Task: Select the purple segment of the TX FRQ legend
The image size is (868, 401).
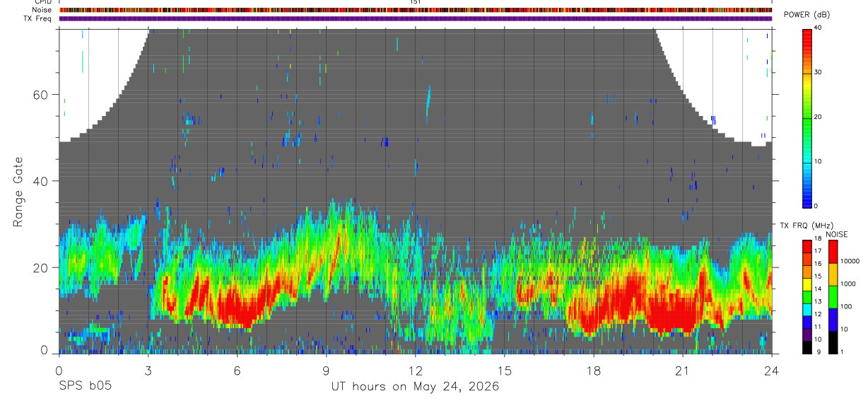Action: (x=807, y=336)
